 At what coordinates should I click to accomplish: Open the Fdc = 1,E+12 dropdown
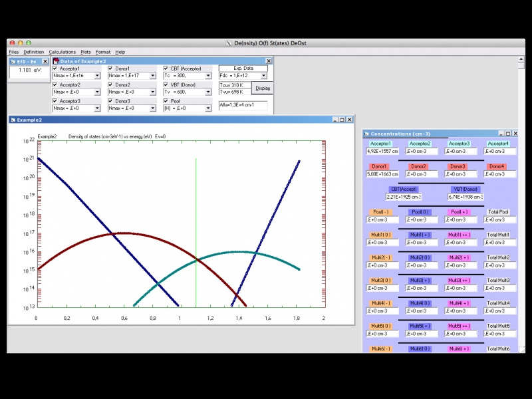coord(263,76)
